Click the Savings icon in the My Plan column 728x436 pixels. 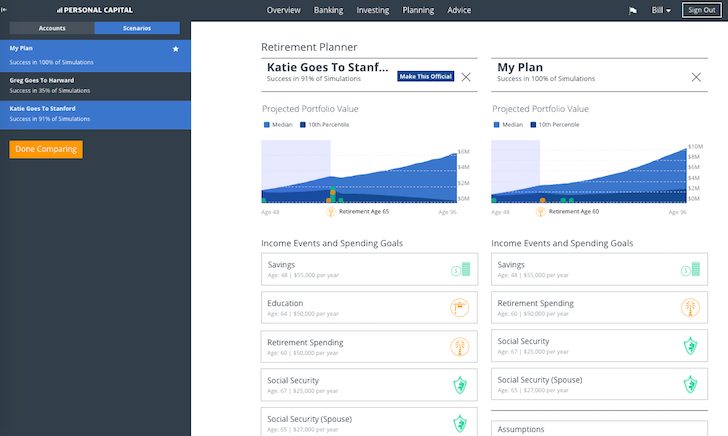pos(690,269)
